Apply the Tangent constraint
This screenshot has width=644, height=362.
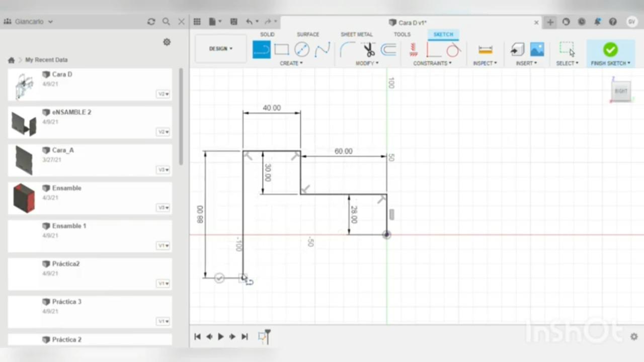coord(453,49)
